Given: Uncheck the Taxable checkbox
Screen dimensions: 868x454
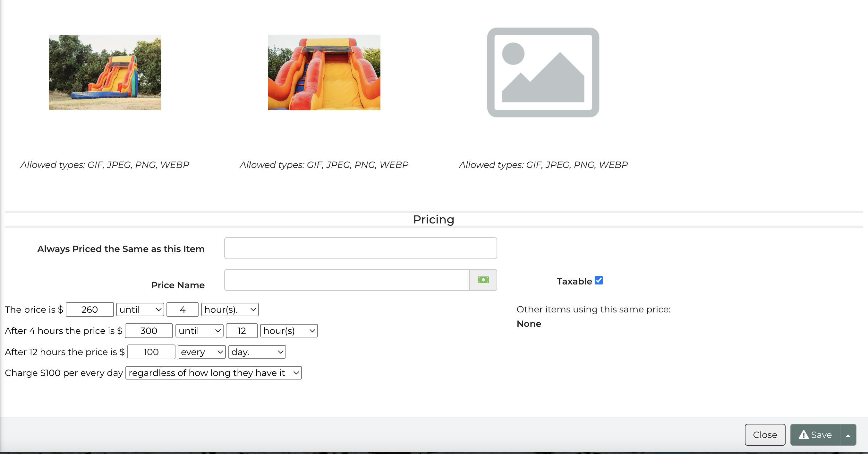Looking at the screenshot, I should click(599, 280).
